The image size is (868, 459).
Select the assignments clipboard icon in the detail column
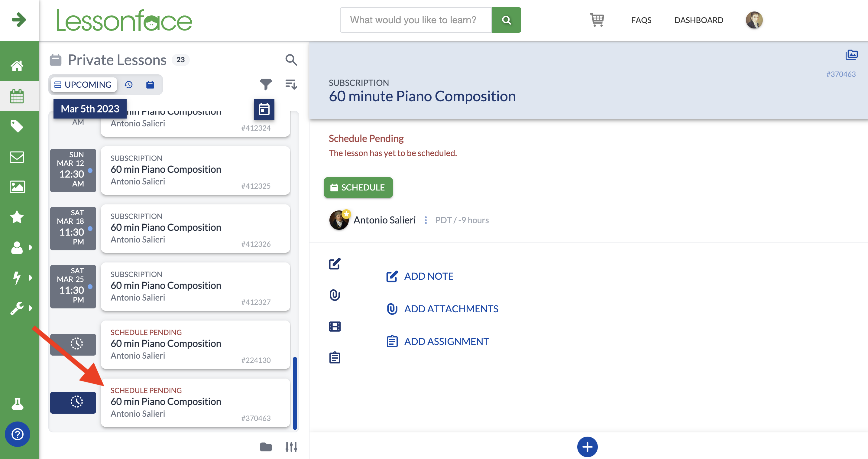(x=335, y=358)
